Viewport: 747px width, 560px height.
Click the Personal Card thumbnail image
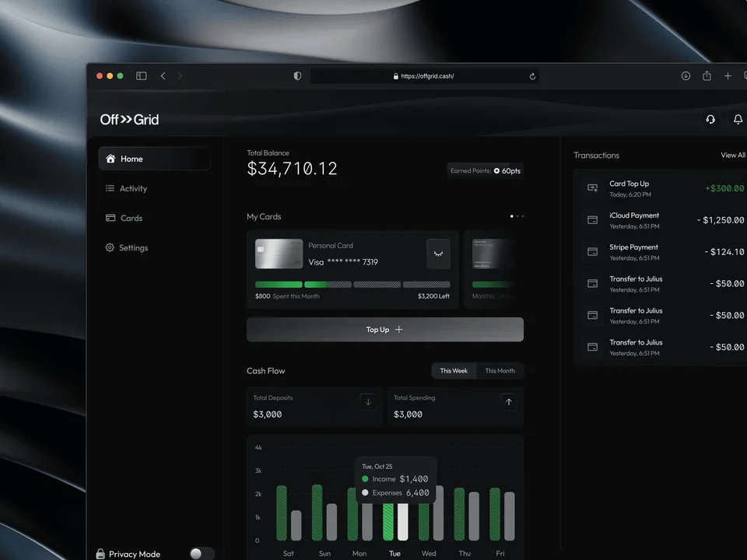279,254
